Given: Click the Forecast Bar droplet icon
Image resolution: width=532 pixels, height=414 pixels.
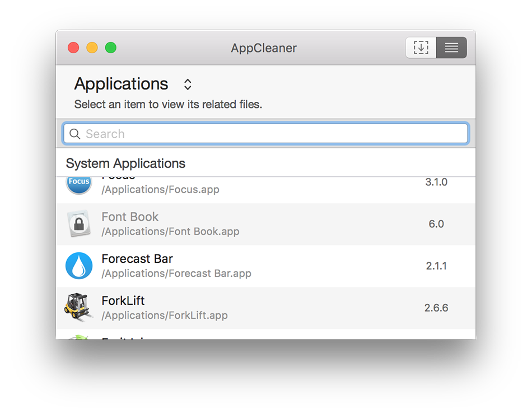Looking at the screenshot, I should click(79, 266).
